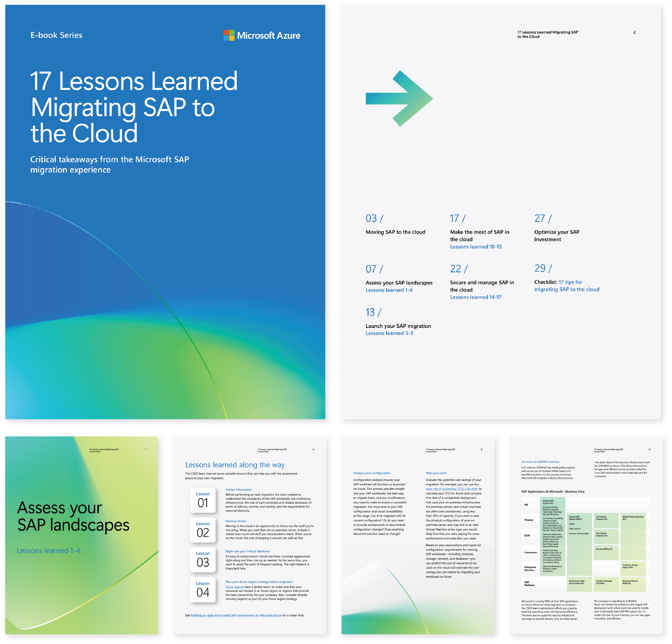Click the subtitle 'Critical takeaways from the Microsoft SAP migration experience'
Image resolution: width=672 pixels, height=644 pixels.
click(x=109, y=164)
